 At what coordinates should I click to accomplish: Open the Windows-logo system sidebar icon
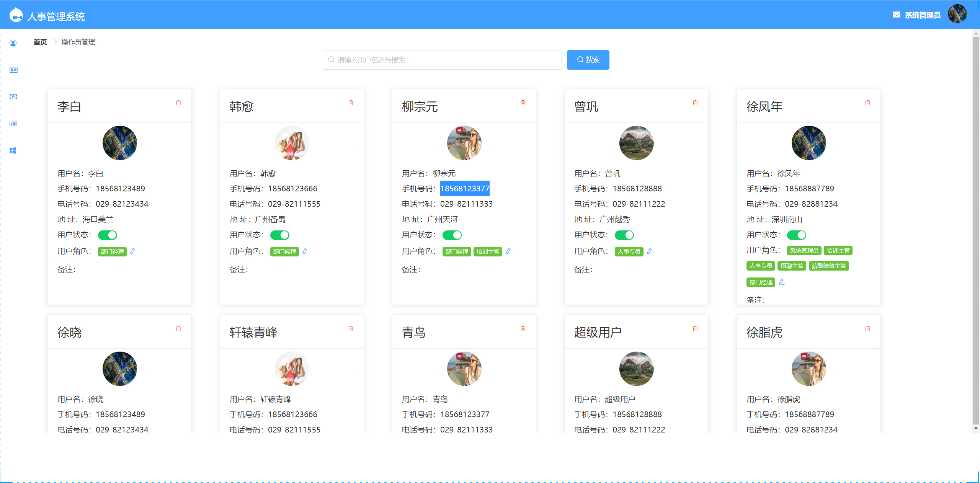point(13,150)
